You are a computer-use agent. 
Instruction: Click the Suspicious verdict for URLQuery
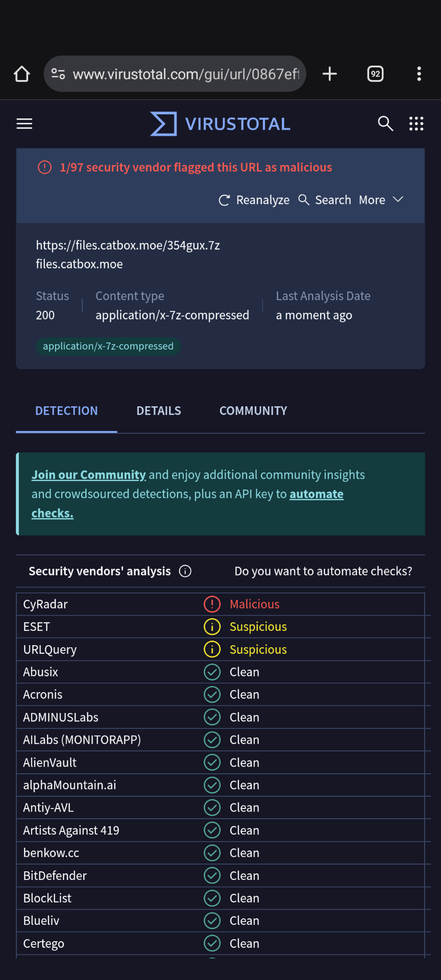tap(258, 649)
